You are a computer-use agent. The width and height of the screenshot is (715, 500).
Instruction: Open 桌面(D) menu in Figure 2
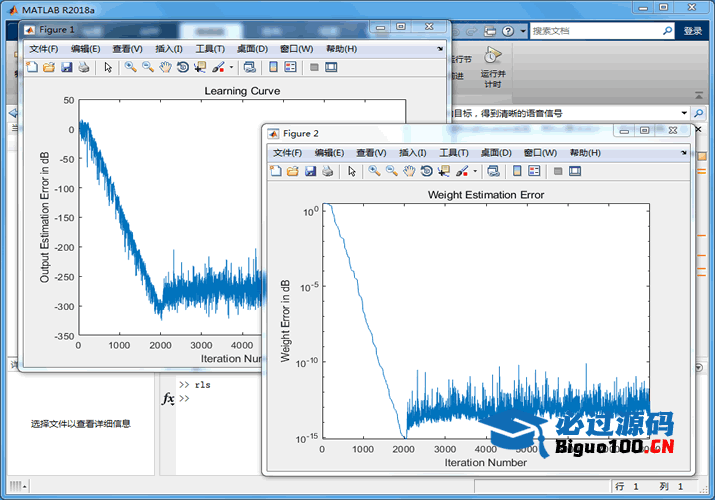click(496, 153)
